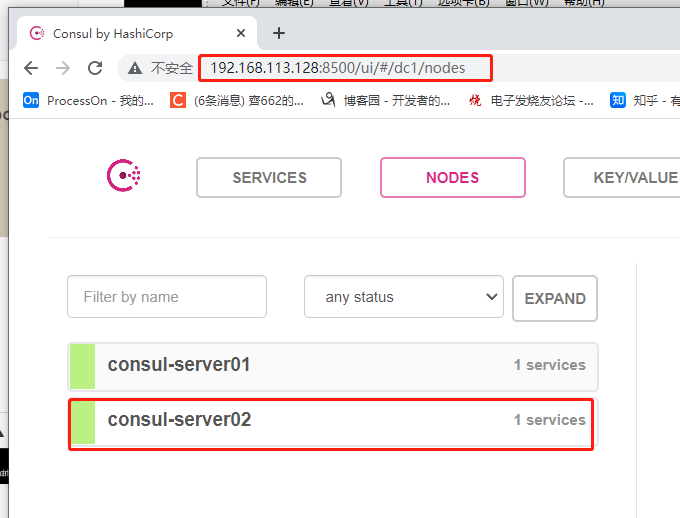Open the 电子发烧友论坛 bookmark
This screenshot has height=518, width=680.
(x=531, y=101)
